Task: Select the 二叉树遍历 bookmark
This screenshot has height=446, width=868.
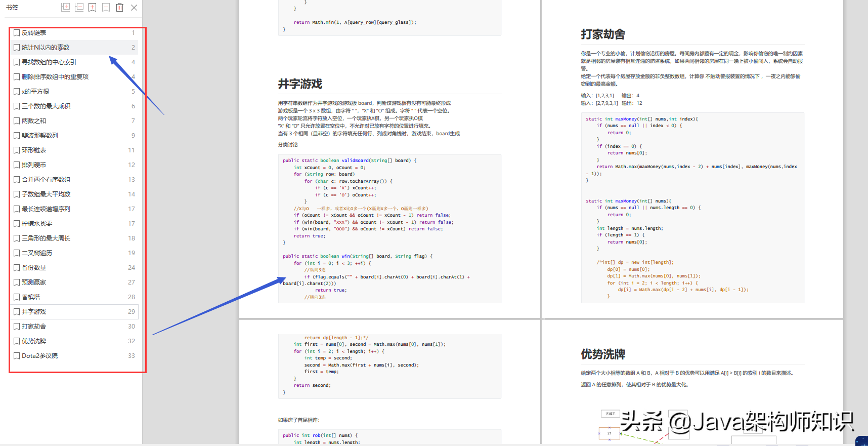Action: (x=75, y=253)
